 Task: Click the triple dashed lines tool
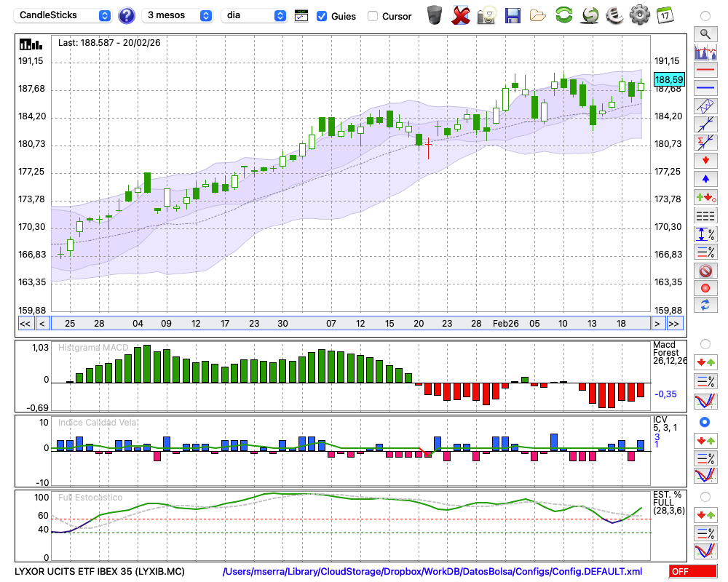point(705,216)
